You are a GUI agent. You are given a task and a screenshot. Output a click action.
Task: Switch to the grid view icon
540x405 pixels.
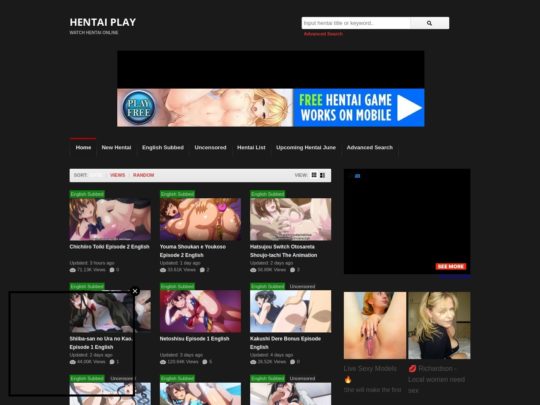pos(314,175)
